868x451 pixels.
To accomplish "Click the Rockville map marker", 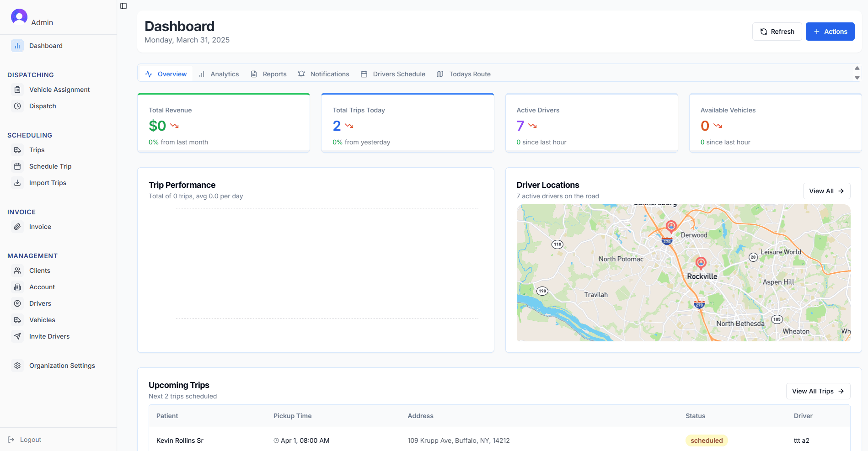I will [701, 263].
